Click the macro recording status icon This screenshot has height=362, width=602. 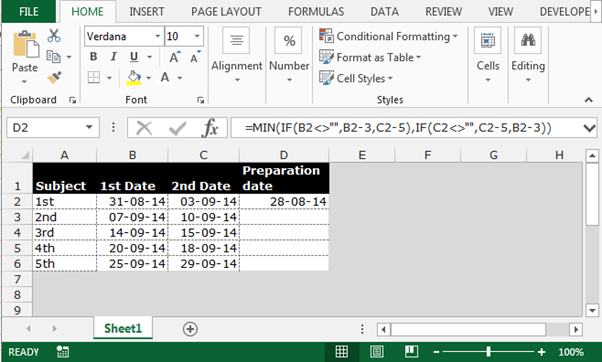pyautogui.click(x=63, y=352)
